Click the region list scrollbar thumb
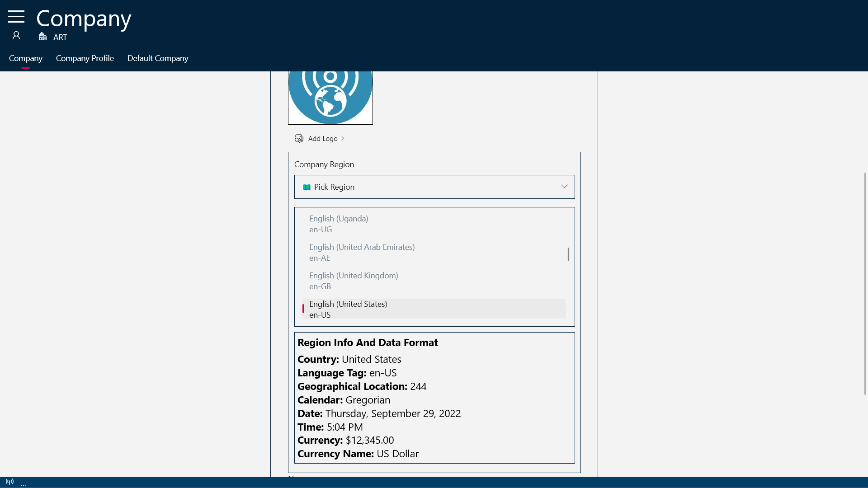868x488 pixels. 568,254
